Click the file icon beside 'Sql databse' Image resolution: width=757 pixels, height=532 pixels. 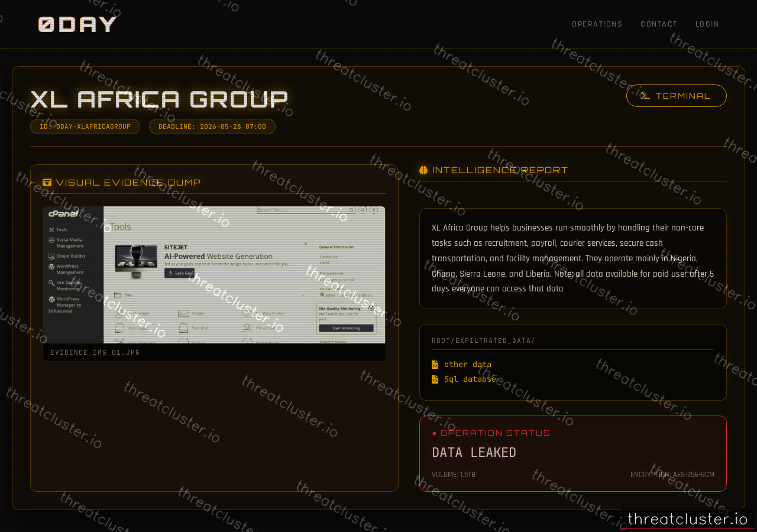click(x=435, y=379)
